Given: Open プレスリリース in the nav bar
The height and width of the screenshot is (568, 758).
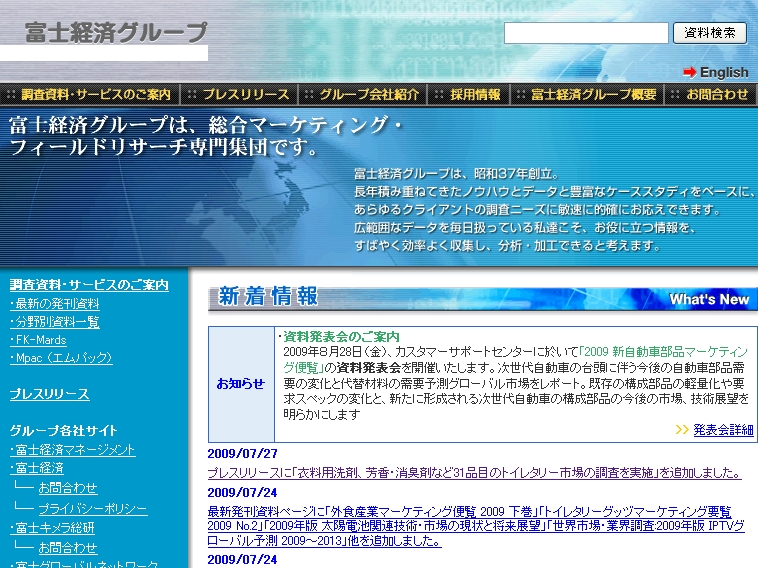Looking at the screenshot, I should tap(246, 94).
